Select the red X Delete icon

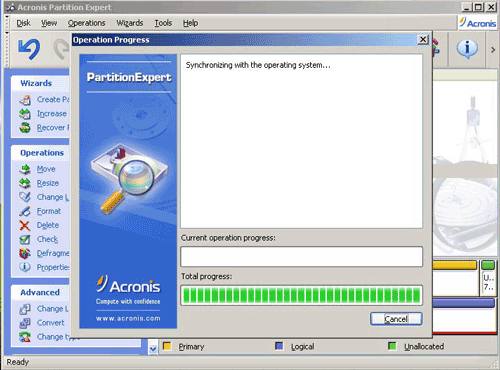[x=25, y=225]
